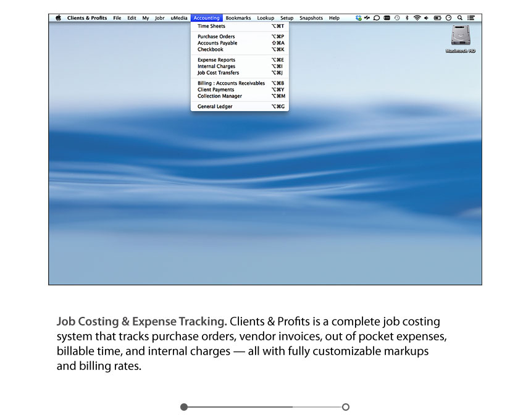Click the hollow slider endpoint circle
531x420 pixels.
point(346,407)
